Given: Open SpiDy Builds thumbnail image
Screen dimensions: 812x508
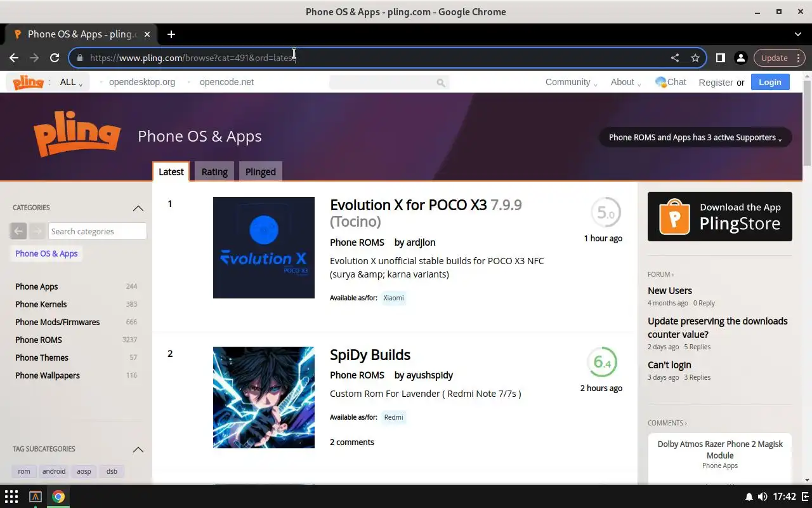Looking at the screenshot, I should pos(264,398).
